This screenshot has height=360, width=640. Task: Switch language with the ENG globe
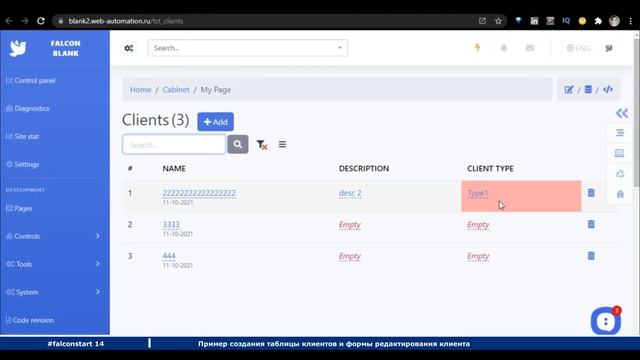[578, 48]
